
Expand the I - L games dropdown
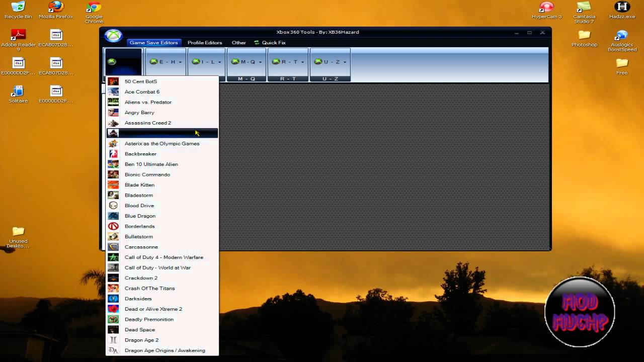point(207,62)
